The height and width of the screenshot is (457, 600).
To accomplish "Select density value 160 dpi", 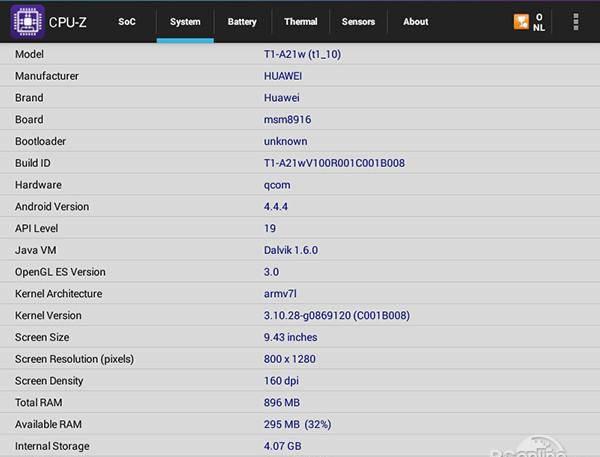I will click(281, 381).
